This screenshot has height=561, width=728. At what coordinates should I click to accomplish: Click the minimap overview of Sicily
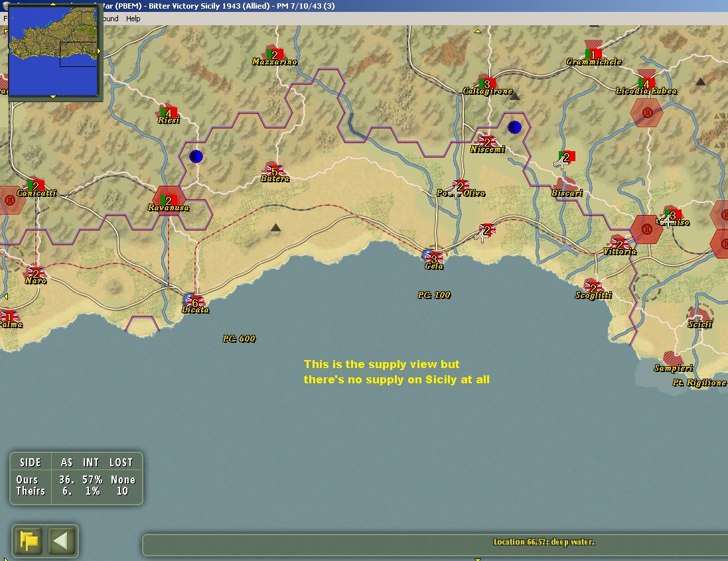click(53, 50)
